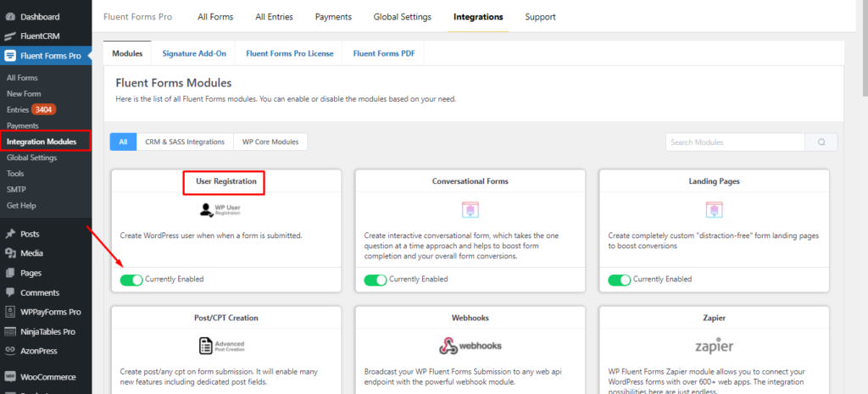Screen dimensions: 868x394
Task: Click the webhooks logo
Action: pyautogui.click(x=470, y=346)
